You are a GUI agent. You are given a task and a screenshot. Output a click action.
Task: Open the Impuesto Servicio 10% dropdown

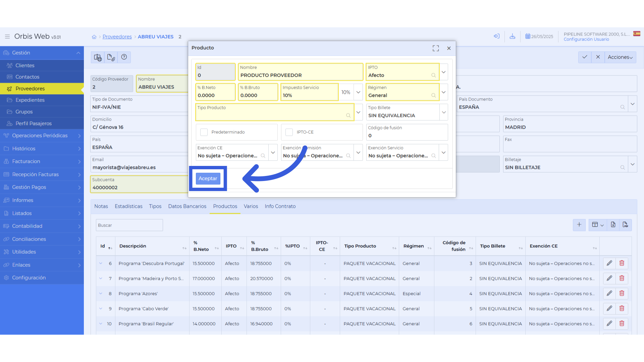click(358, 92)
